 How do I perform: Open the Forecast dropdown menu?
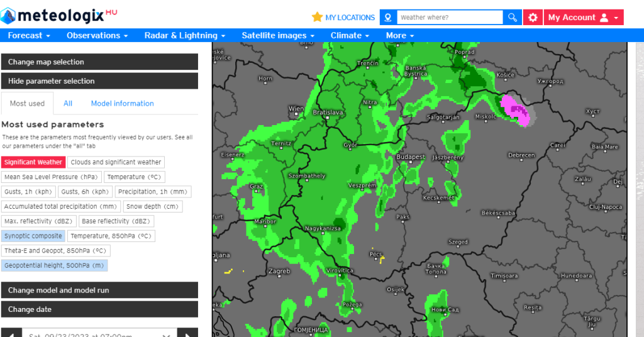pos(29,36)
